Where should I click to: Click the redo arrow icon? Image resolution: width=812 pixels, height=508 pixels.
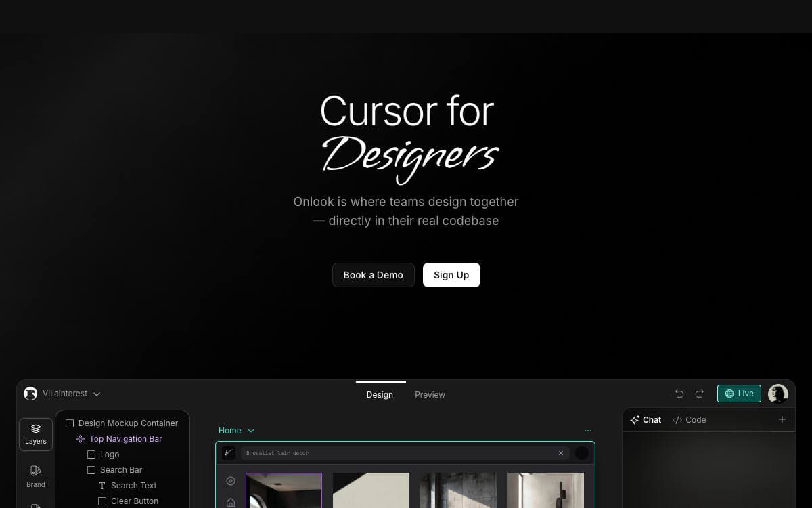tap(700, 394)
